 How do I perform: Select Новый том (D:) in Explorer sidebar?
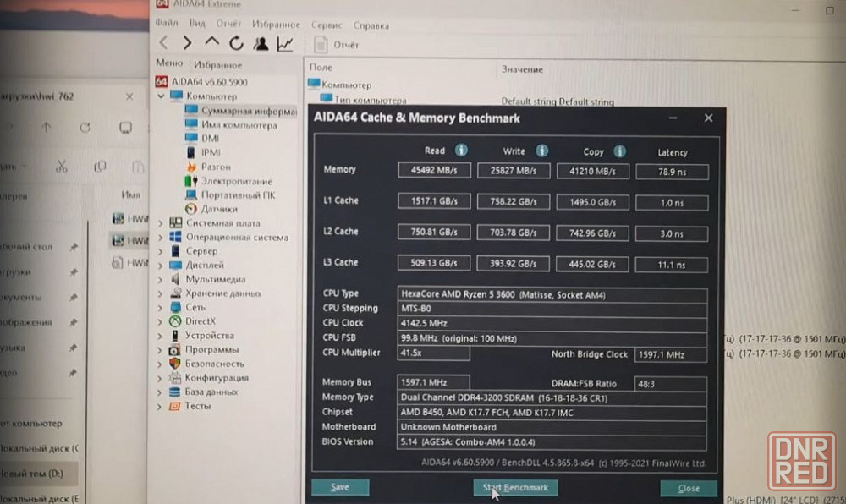40,474
